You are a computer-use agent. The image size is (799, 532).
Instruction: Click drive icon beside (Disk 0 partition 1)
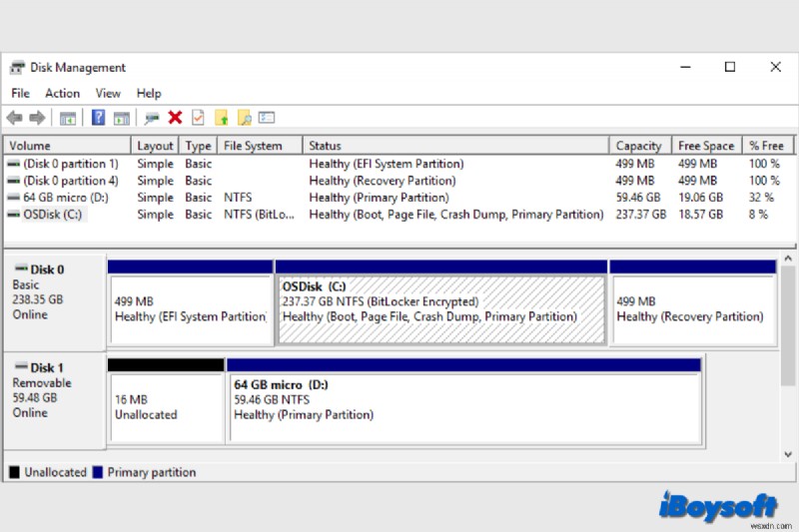pos(13,164)
